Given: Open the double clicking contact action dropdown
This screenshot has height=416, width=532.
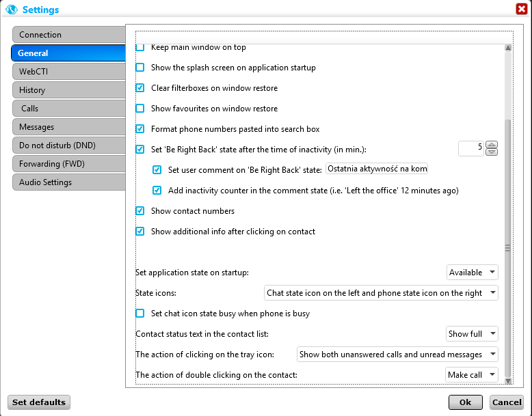Looking at the screenshot, I should pyautogui.click(x=471, y=375).
